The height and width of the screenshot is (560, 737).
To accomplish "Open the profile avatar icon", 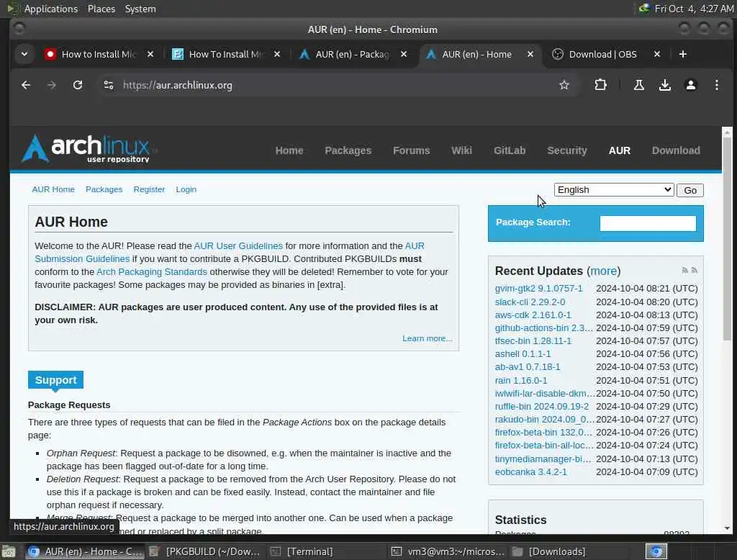I will tap(690, 85).
